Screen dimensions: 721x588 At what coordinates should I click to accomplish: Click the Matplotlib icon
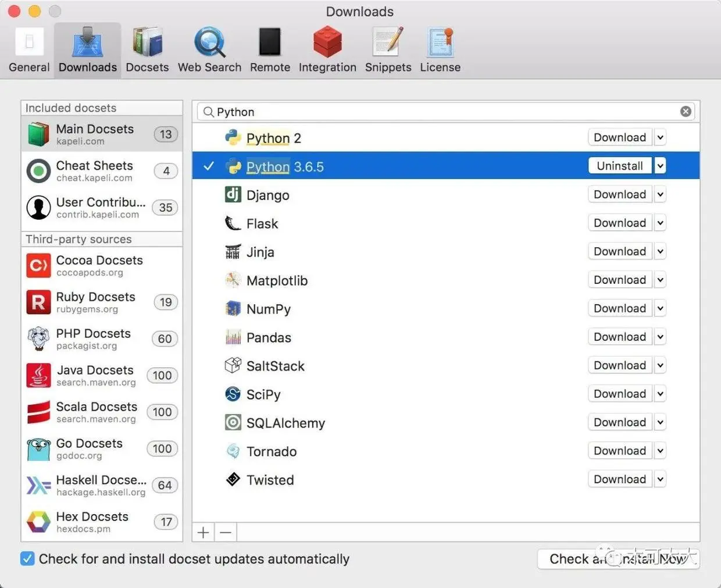[233, 280]
